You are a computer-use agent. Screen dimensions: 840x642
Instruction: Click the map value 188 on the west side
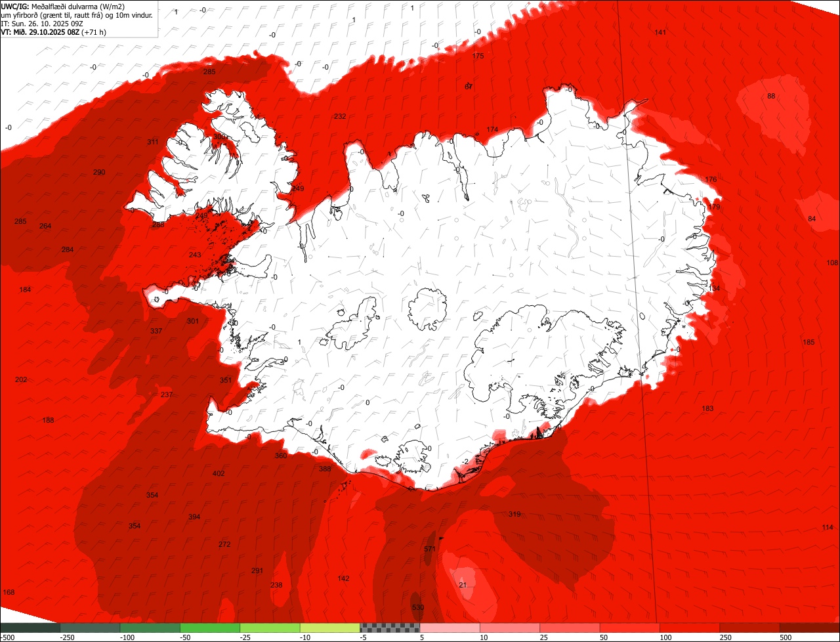click(x=48, y=420)
